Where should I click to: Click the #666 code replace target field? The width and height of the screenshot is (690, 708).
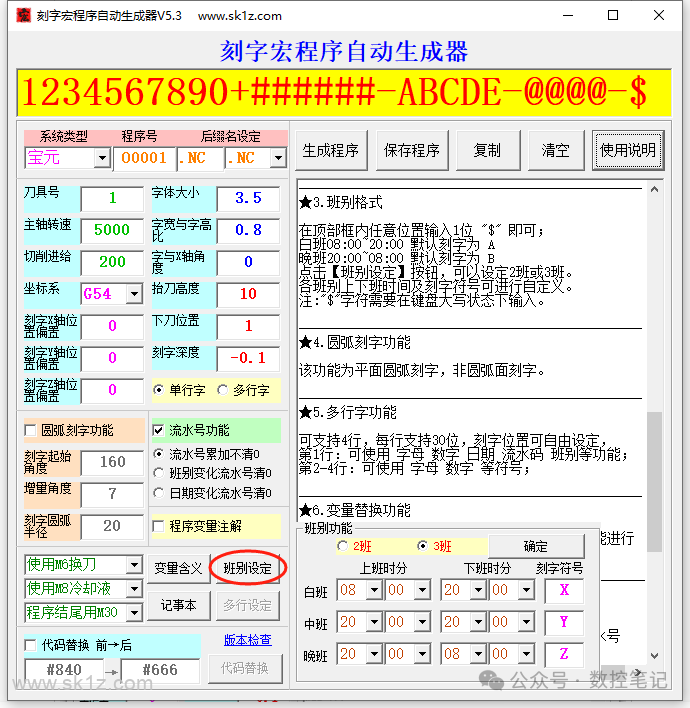tap(160, 670)
